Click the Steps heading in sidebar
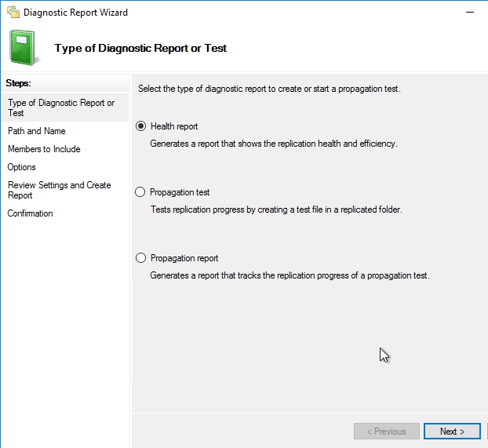The width and height of the screenshot is (488, 448). (18, 82)
